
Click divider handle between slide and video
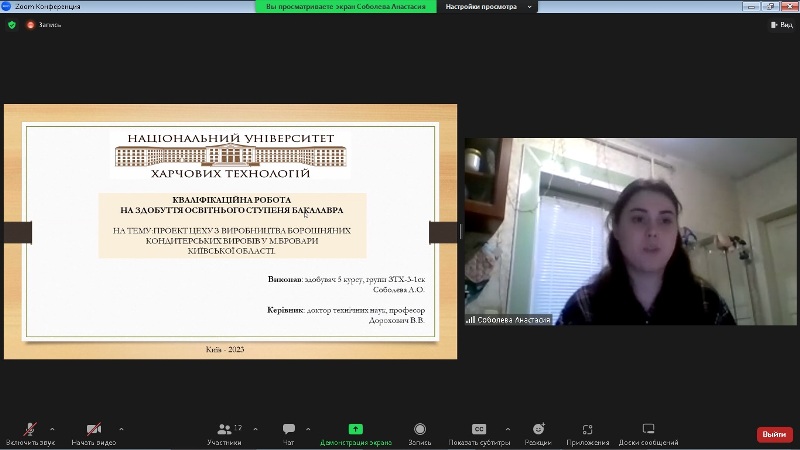[x=461, y=232]
